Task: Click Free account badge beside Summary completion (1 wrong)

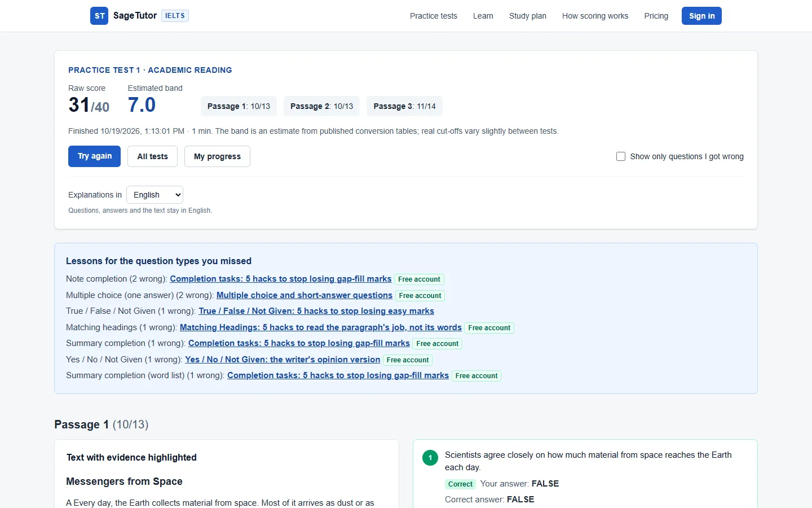Action: [438, 344]
